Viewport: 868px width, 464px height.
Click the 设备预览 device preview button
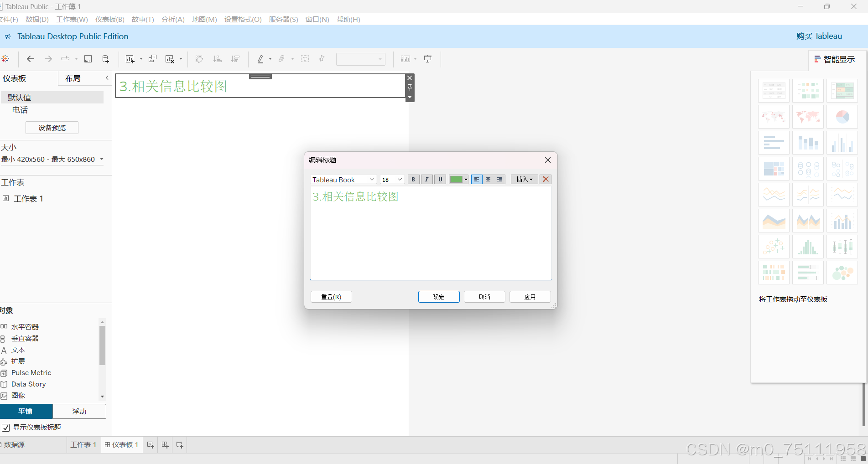(x=52, y=128)
